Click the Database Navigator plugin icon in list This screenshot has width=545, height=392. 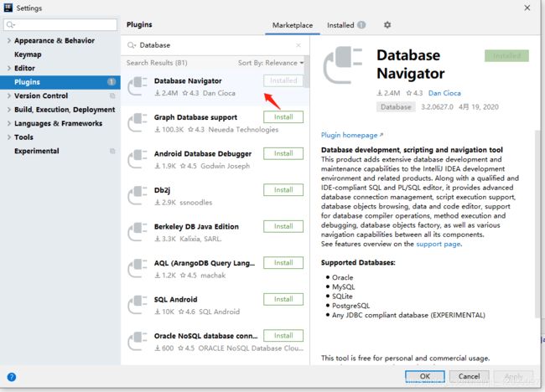[x=138, y=86]
